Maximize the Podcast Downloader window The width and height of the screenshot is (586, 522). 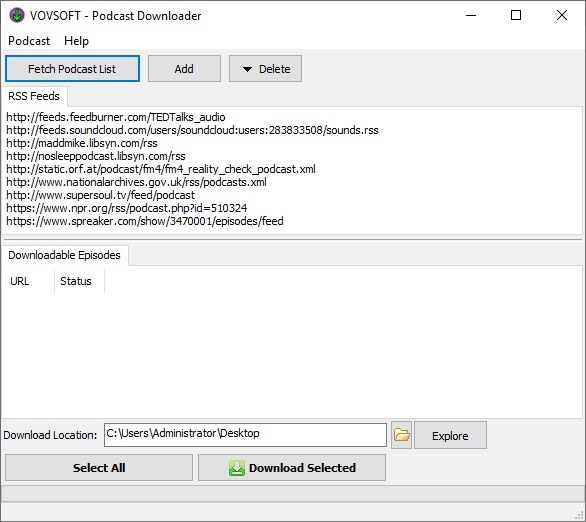[x=516, y=15]
